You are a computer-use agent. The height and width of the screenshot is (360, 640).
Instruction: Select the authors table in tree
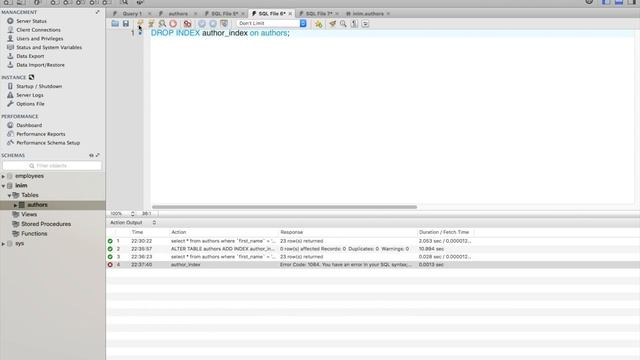coord(37,205)
